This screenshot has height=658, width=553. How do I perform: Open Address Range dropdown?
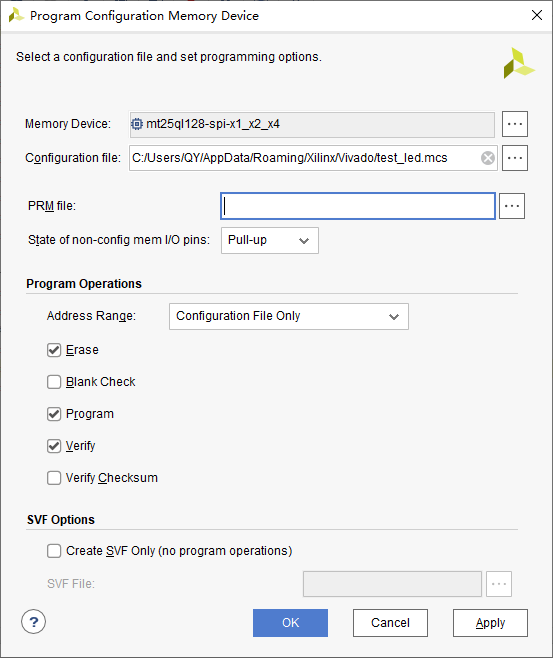[289, 316]
